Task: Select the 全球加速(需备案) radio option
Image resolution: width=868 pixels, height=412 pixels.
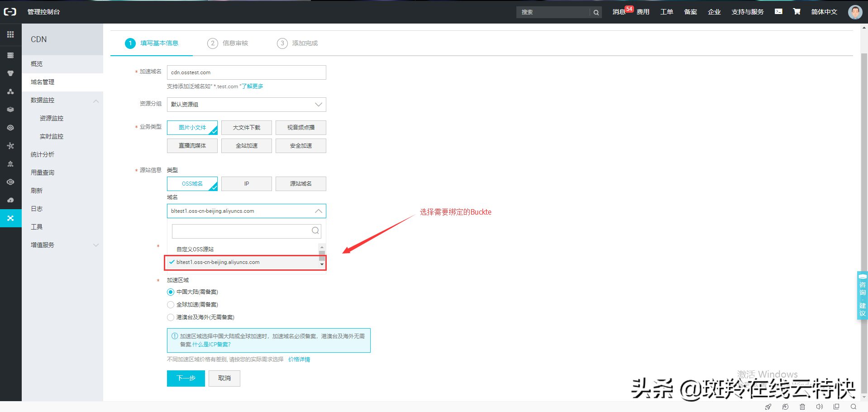Action: click(x=171, y=305)
